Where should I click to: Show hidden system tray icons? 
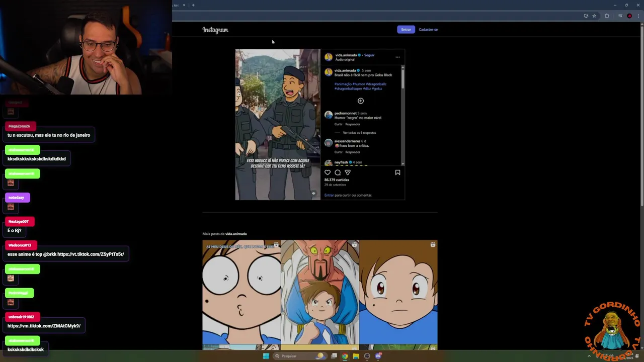pos(589,356)
